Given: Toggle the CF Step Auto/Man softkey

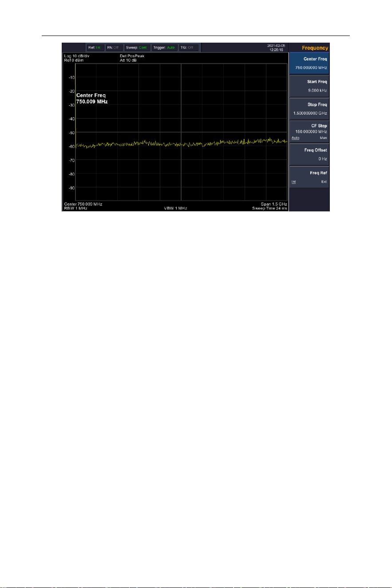Looking at the screenshot, I should [x=309, y=132].
